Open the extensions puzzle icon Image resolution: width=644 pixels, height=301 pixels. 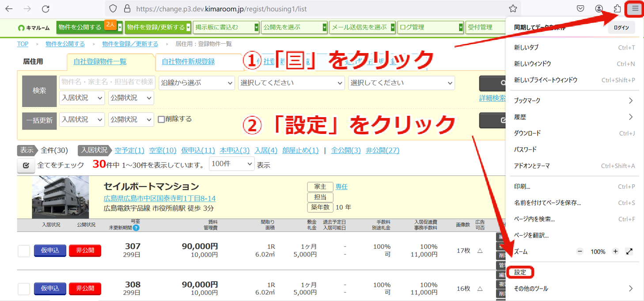click(x=617, y=9)
